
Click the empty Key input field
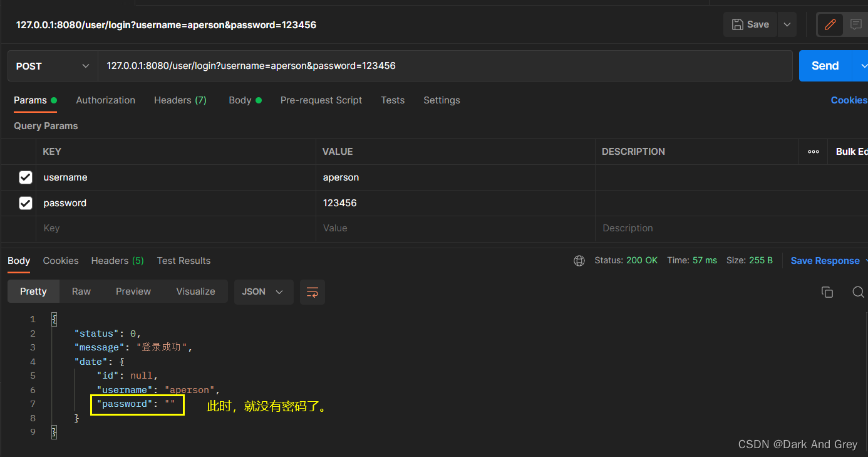pos(176,228)
